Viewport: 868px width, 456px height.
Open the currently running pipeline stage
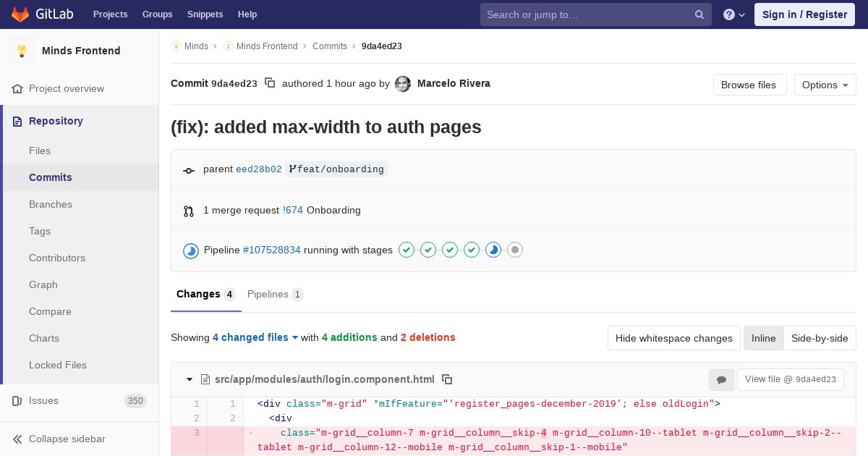(x=493, y=250)
